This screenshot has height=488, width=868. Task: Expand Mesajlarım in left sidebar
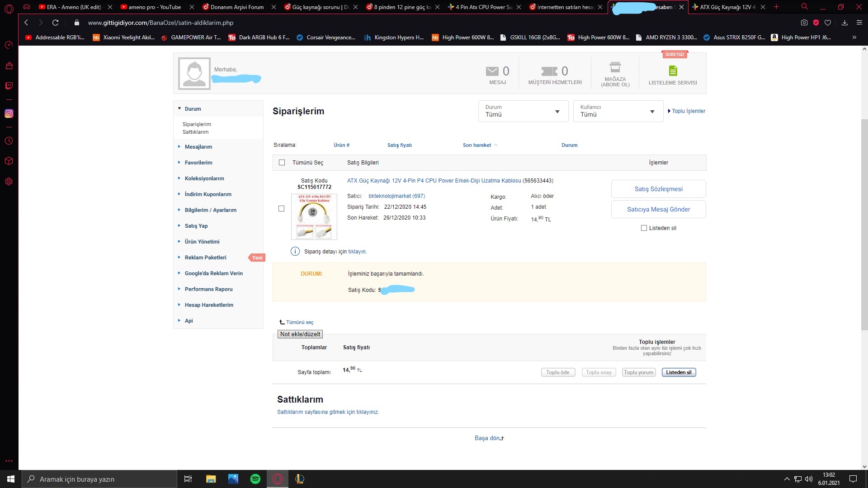click(198, 147)
